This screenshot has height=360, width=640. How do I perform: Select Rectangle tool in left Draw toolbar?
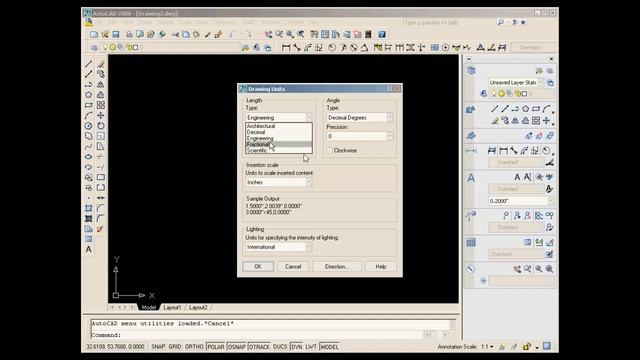click(89, 105)
